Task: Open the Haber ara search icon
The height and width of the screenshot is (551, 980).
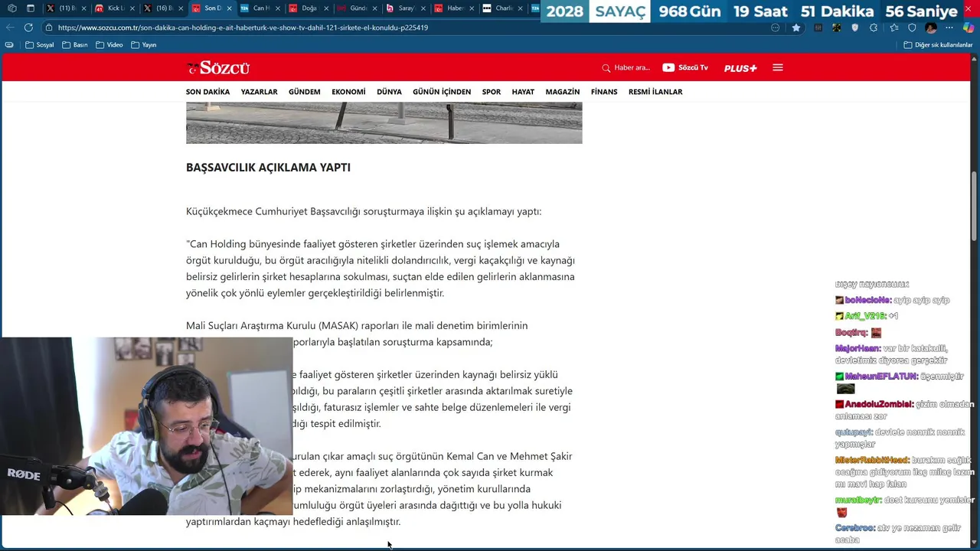Action: 606,68
